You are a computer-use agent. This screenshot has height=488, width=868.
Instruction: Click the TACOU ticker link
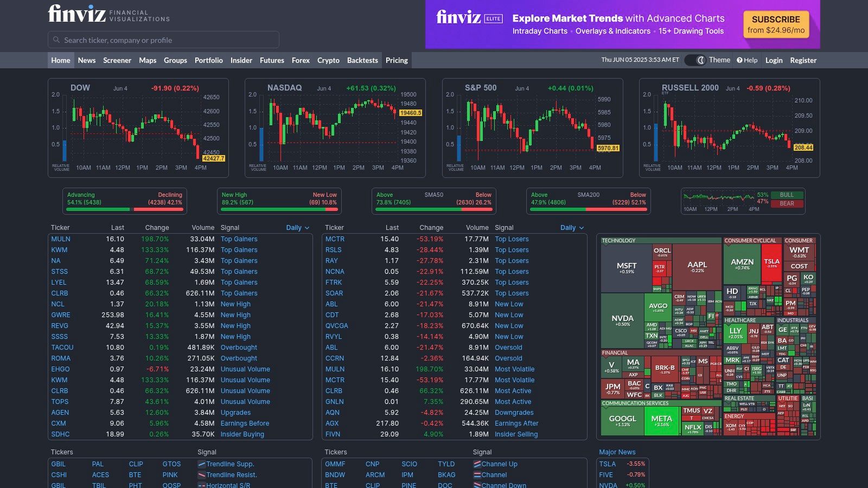click(62, 348)
